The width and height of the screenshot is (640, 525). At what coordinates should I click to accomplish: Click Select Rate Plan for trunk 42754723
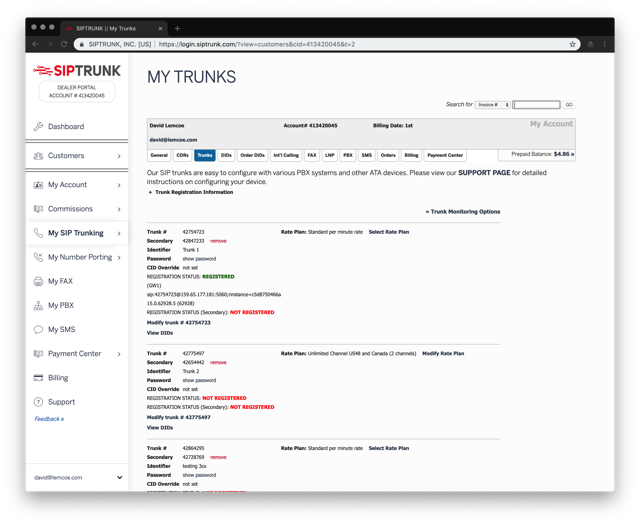pyautogui.click(x=389, y=232)
